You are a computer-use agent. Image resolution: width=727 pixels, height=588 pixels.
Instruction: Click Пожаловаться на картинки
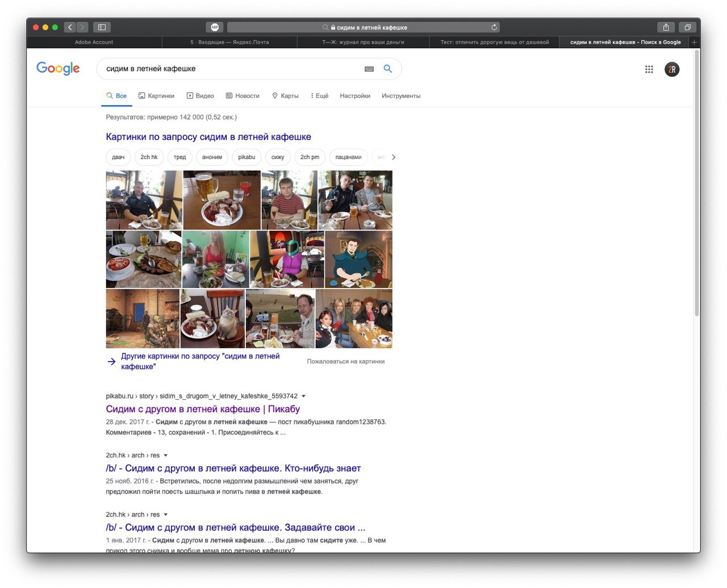[346, 361]
